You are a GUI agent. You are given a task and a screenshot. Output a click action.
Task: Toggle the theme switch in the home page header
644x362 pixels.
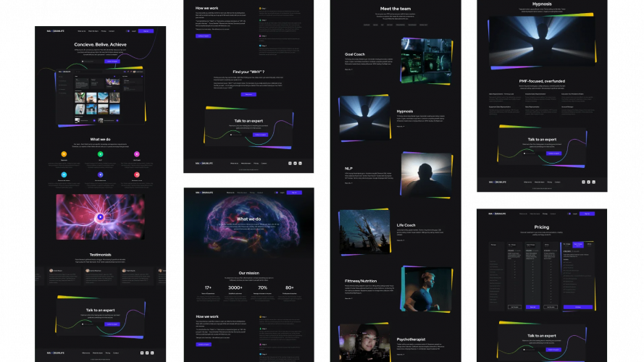[127, 31]
